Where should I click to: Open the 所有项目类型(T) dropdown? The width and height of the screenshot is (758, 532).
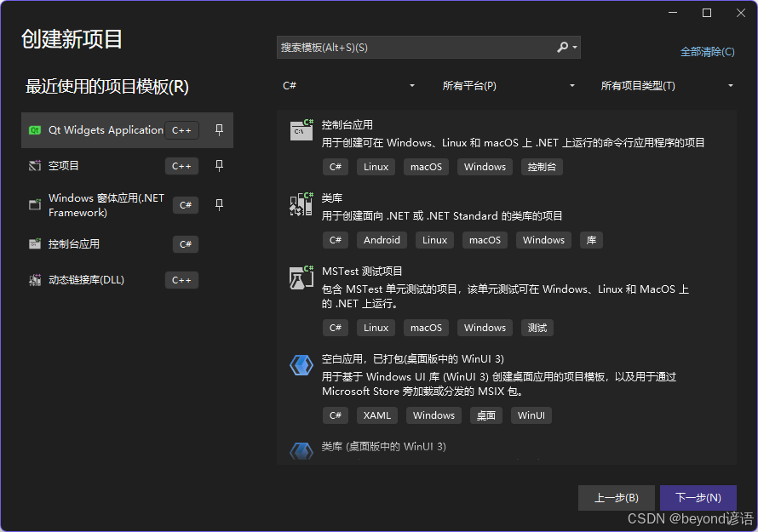pos(667,86)
